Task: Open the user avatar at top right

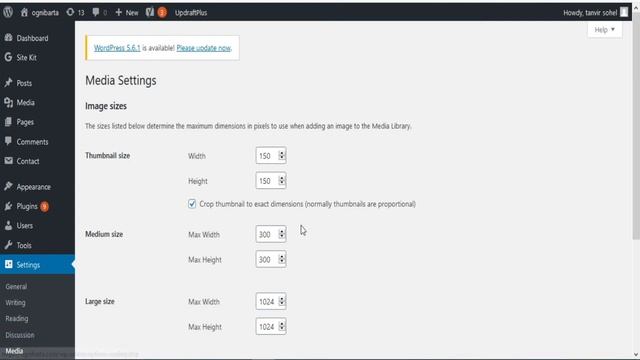Action: (x=624, y=12)
